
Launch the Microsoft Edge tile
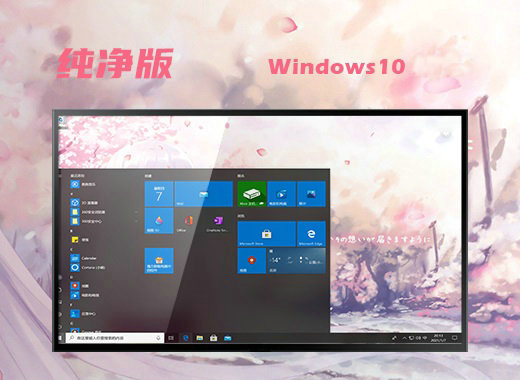pyautogui.click(x=311, y=234)
